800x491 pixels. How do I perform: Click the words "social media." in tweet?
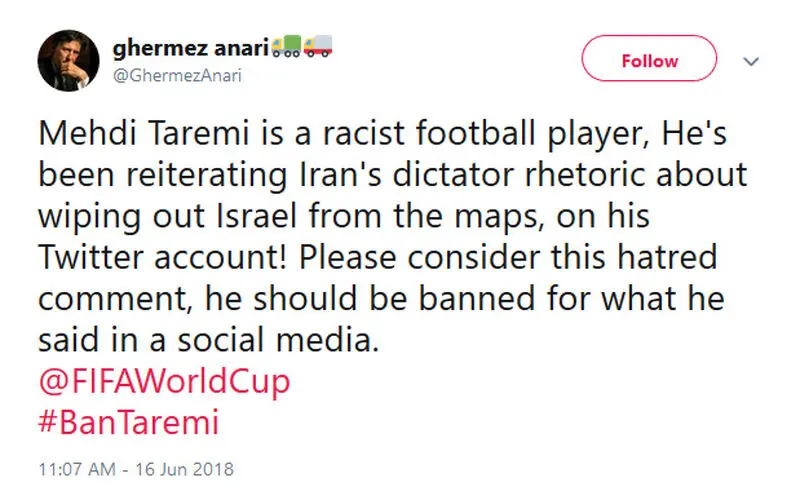click(278, 340)
